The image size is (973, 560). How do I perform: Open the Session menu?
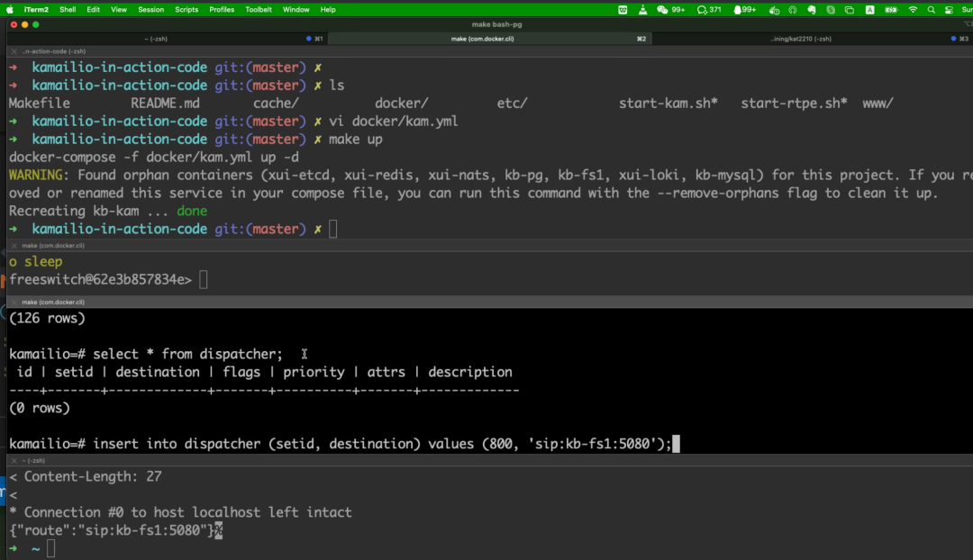click(x=150, y=9)
